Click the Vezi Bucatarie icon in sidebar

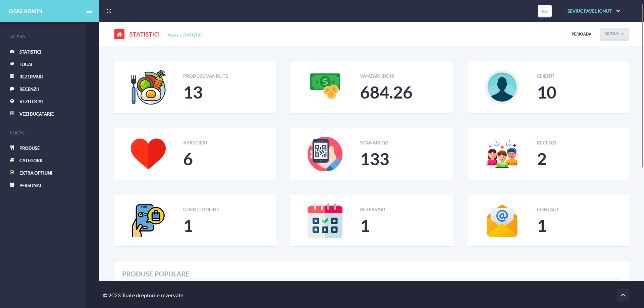point(12,114)
